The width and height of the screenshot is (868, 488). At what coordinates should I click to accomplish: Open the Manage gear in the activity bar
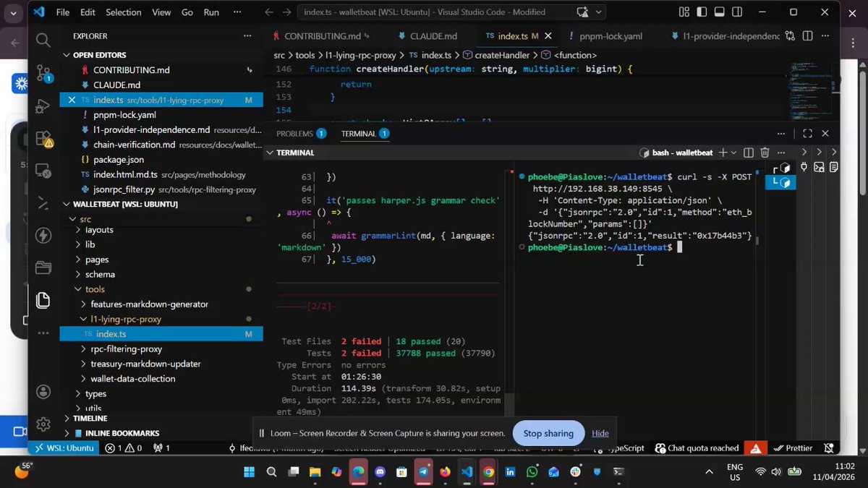click(x=43, y=424)
